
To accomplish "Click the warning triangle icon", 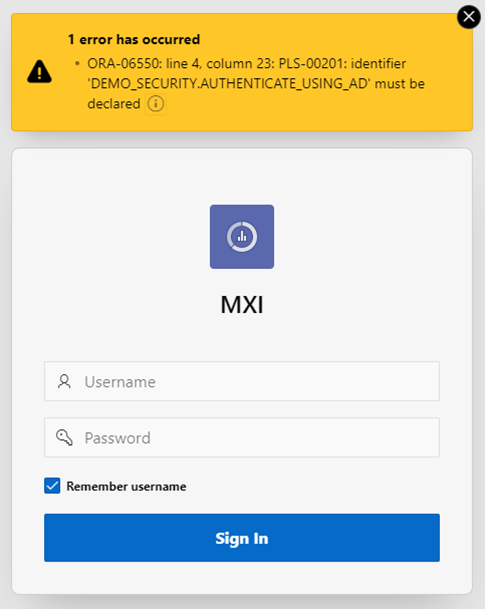I will coord(39,72).
